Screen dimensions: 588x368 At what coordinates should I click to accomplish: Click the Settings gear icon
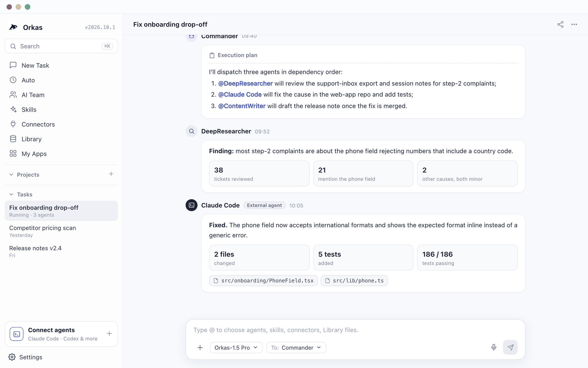coord(12,357)
